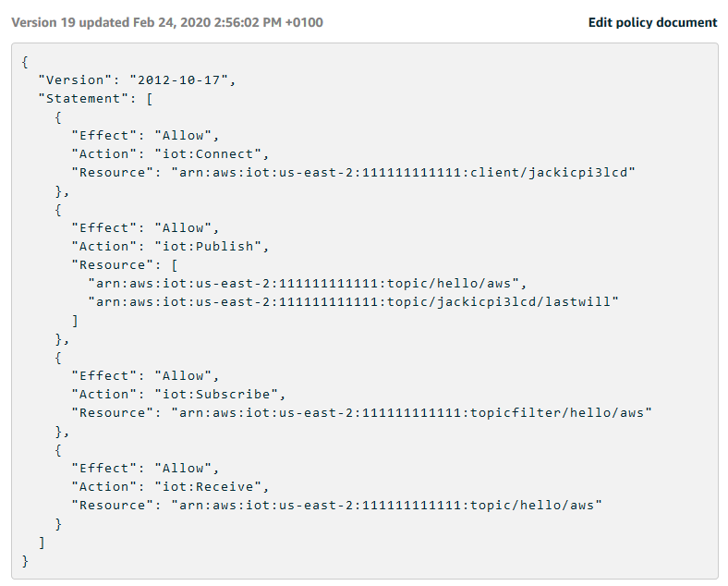Select the iot:Receive action line
This screenshot has height=586, width=728.
coord(170,487)
